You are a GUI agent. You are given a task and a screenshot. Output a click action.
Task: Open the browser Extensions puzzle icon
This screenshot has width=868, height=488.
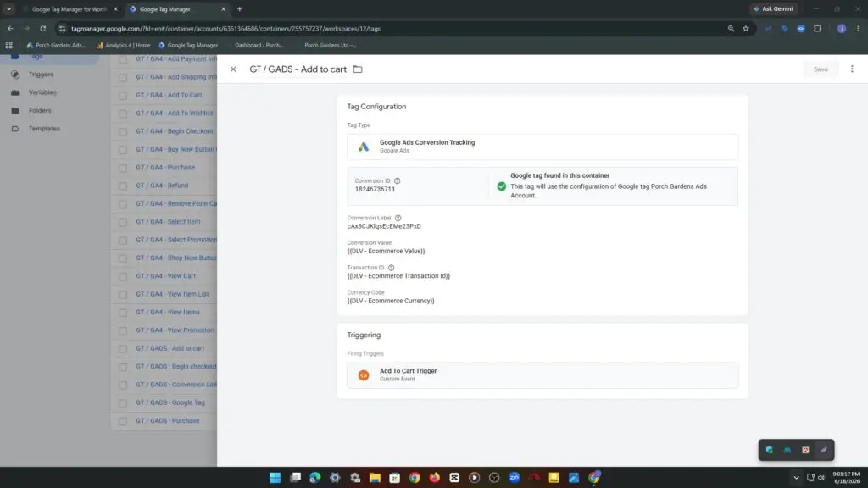coord(818,28)
